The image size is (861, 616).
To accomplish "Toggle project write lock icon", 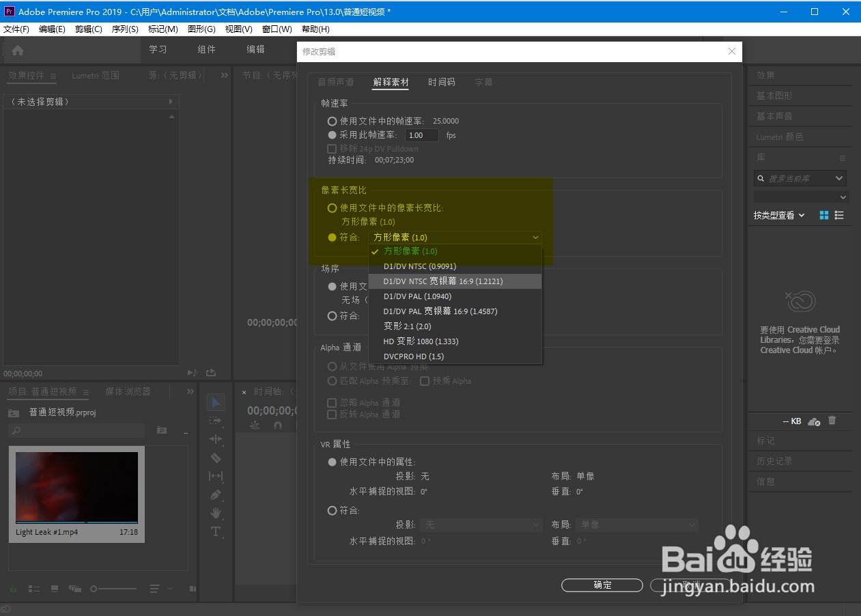I will tap(13, 589).
